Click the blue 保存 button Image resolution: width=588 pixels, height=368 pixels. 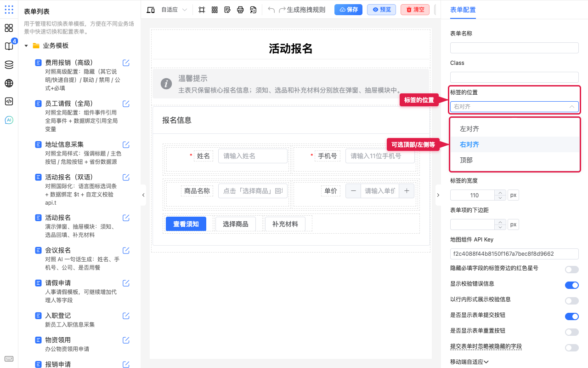coord(348,10)
